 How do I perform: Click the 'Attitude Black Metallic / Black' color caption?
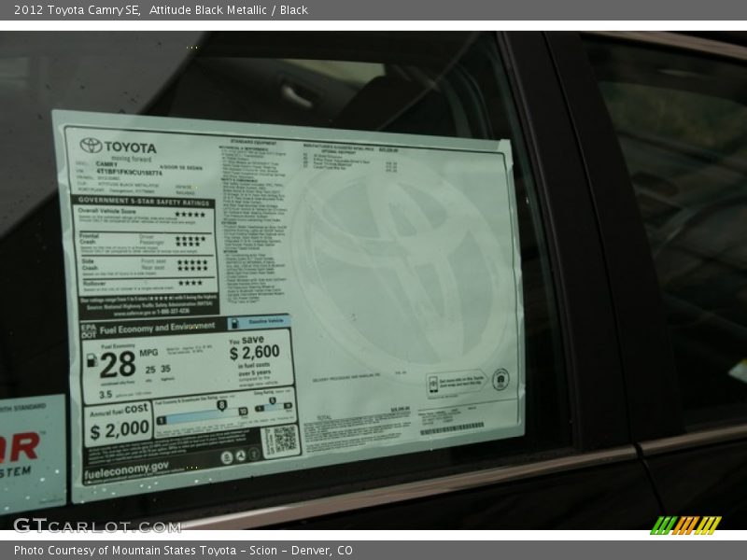pos(228,10)
